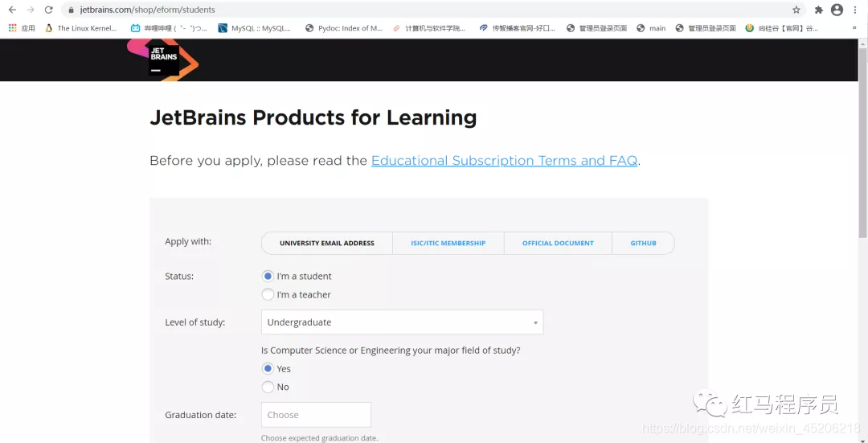
Task: Show more bookmarks with overflow chevron
Action: click(854, 28)
